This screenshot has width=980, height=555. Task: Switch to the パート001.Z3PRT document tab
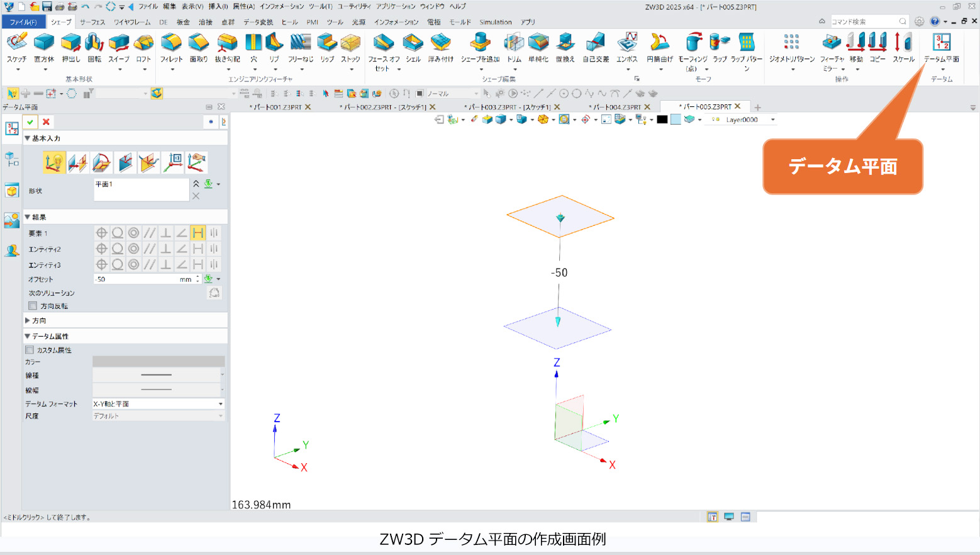(x=277, y=107)
